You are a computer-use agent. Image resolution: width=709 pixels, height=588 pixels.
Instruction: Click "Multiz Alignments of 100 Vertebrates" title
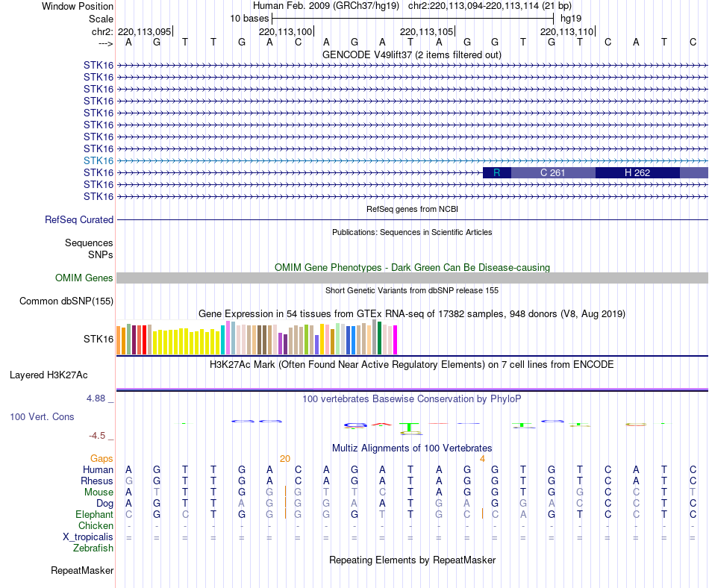coord(412,448)
